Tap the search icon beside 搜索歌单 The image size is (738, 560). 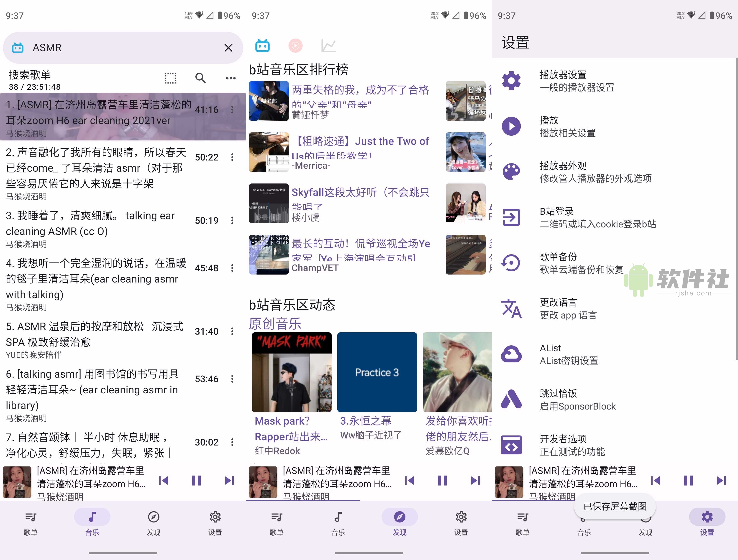pyautogui.click(x=200, y=78)
